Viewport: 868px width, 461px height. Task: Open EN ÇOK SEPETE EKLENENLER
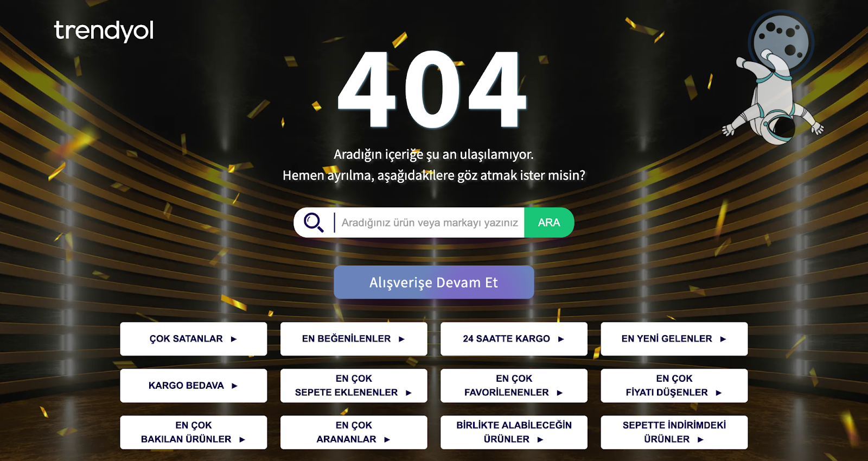[354, 386]
